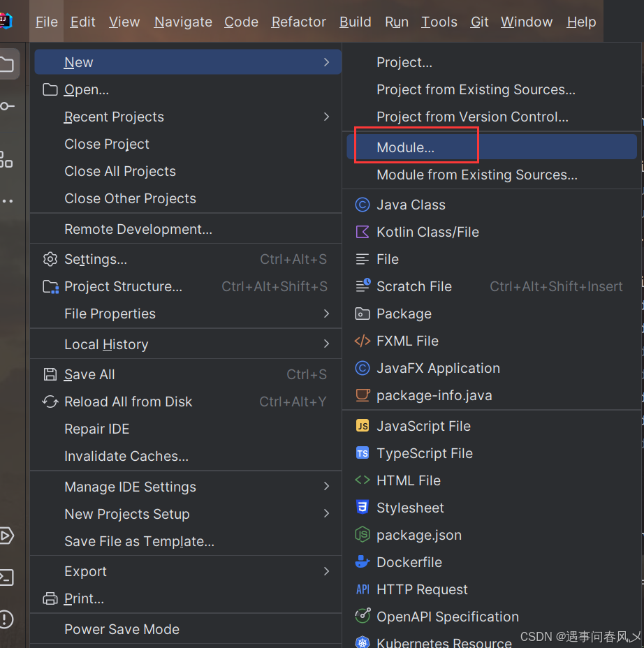Viewport: 644px width, 648px height.
Task: Click the Stylesheet CSS icon
Action: coord(363,508)
